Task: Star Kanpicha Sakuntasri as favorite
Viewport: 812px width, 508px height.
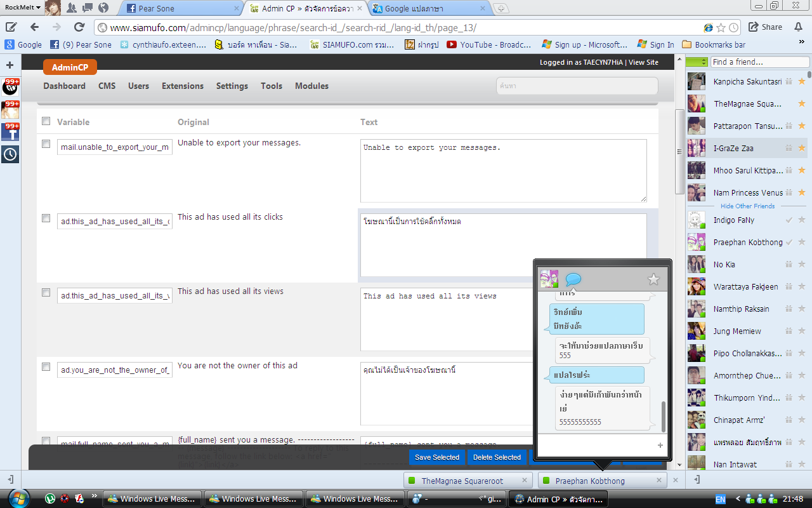Action: click(801, 81)
